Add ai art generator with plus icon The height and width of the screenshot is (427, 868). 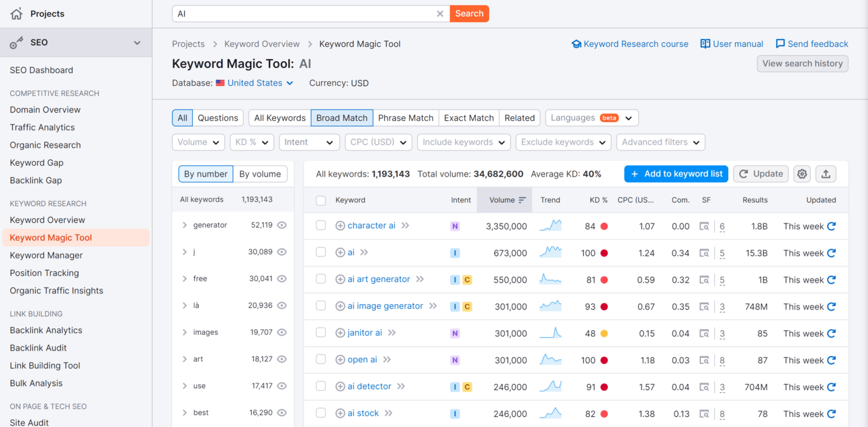(340, 279)
